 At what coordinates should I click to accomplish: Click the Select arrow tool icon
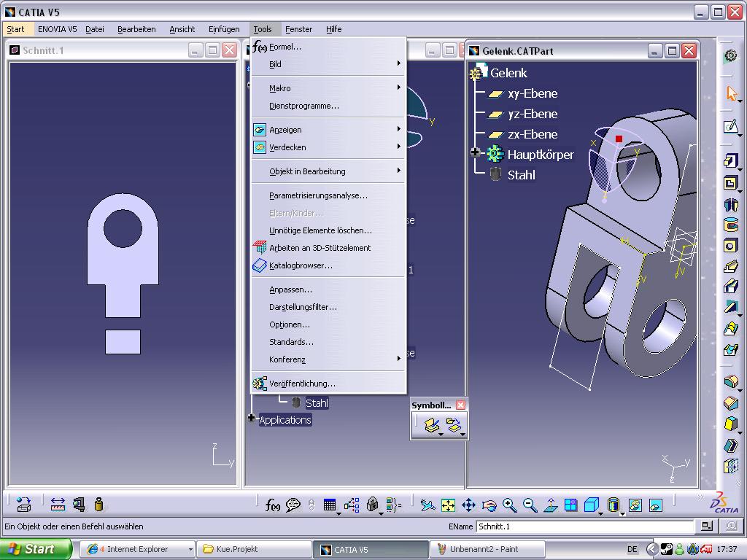pos(731,93)
